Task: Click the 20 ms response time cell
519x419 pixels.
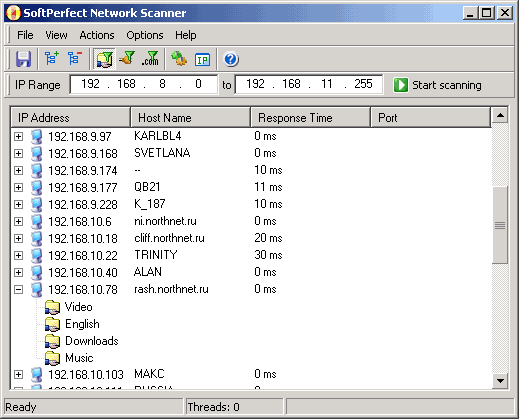Action: pos(268,238)
